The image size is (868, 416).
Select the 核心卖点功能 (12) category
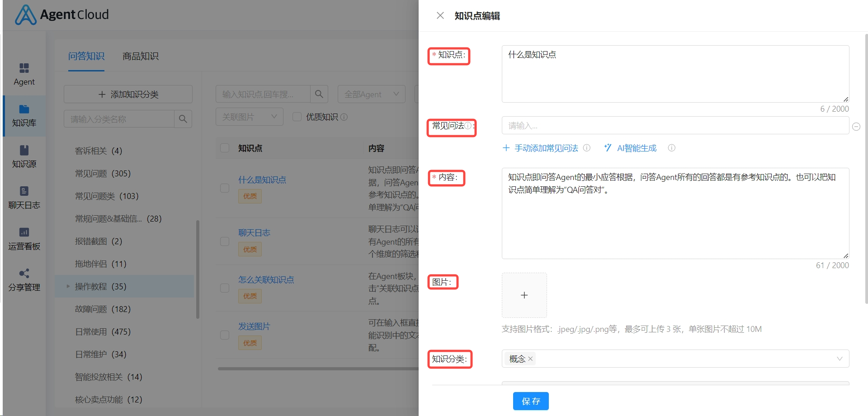point(108,399)
